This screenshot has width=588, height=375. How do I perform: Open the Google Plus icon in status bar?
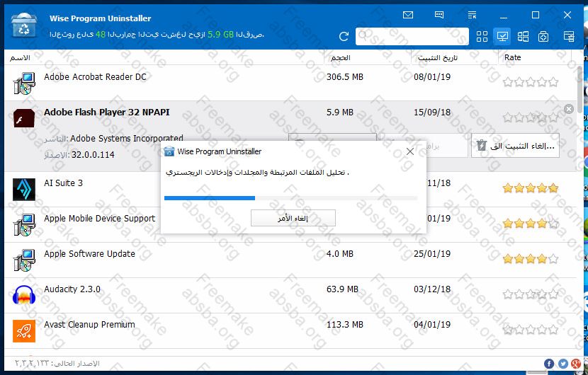tap(577, 364)
